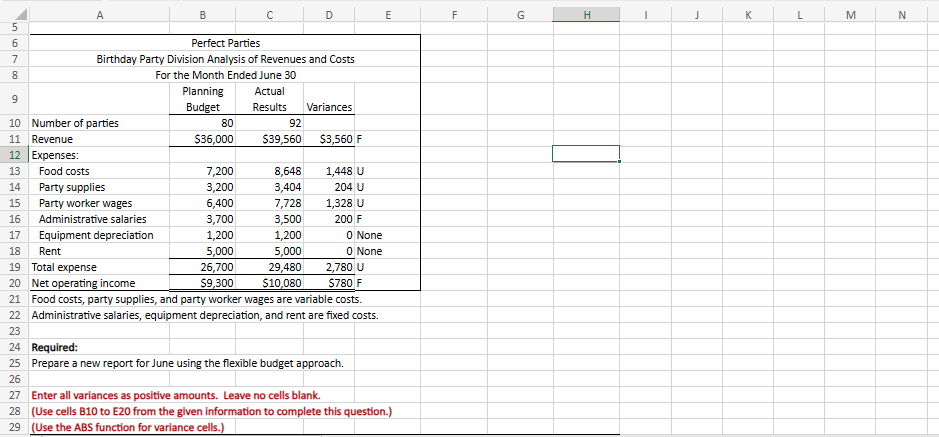This screenshot has width=939, height=437.
Task: Select column E header
Action: click(387, 14)
